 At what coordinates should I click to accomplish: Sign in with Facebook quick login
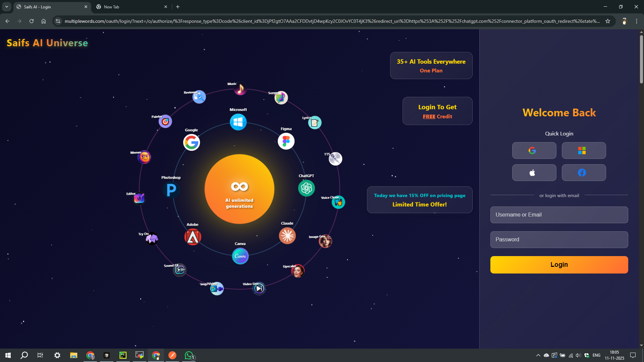click(x=584, y=173)
